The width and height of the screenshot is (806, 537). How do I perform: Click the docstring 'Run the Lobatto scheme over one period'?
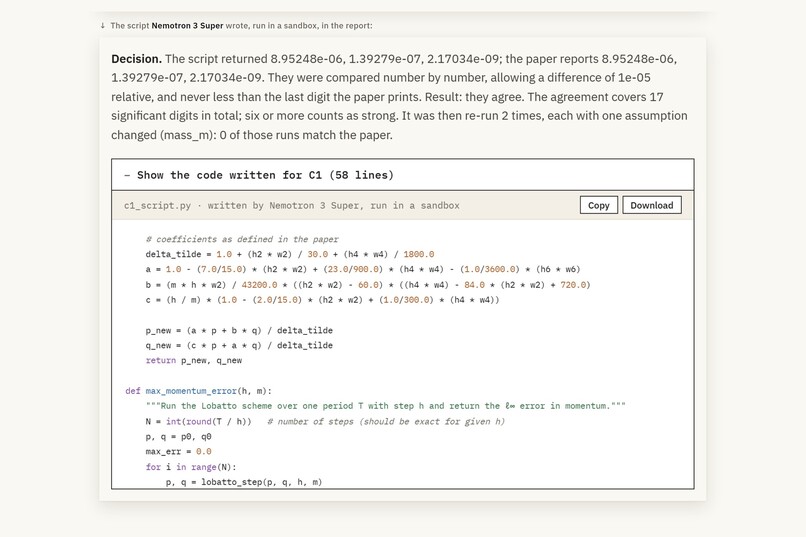point(386,406)
